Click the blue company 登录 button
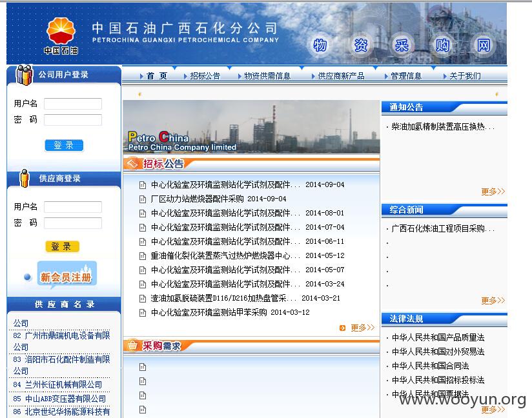Viewport: 532px width, 418px height. (x=64, y=145)
